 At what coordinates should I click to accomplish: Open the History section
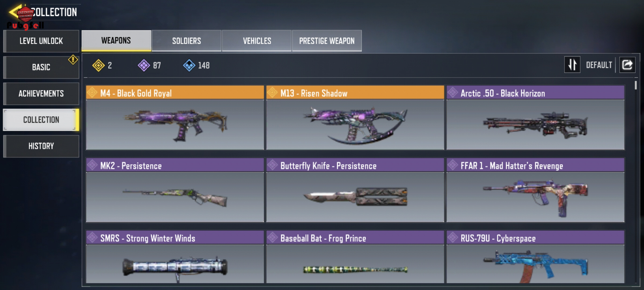point(41,146)
